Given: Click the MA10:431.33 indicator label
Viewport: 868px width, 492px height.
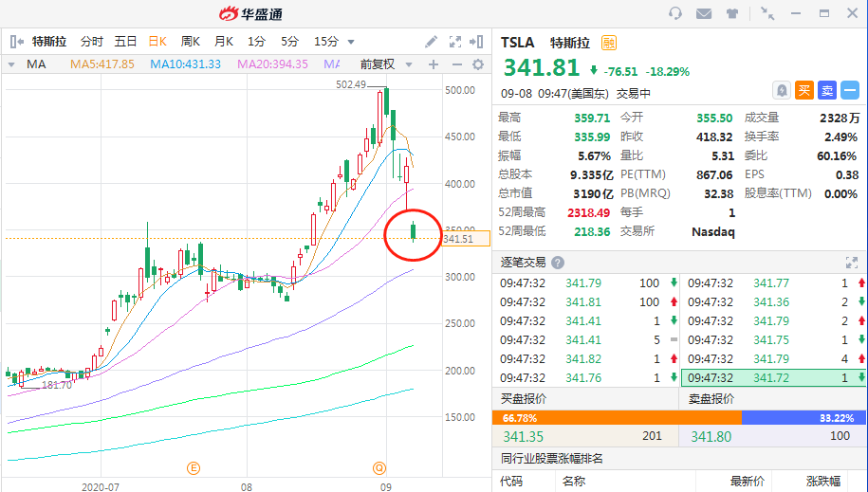Looking at the screenshot, I should (x=185, y=64).
